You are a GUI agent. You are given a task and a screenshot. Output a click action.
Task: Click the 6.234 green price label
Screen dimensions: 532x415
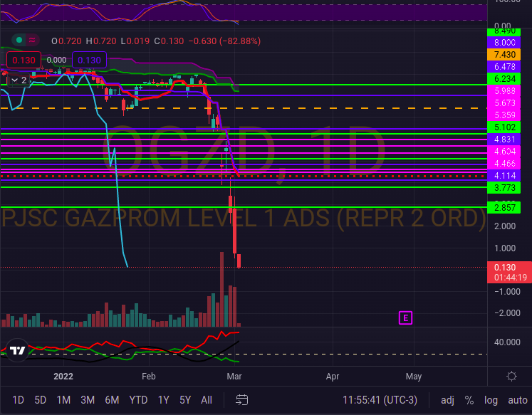[x=504, y=79]
